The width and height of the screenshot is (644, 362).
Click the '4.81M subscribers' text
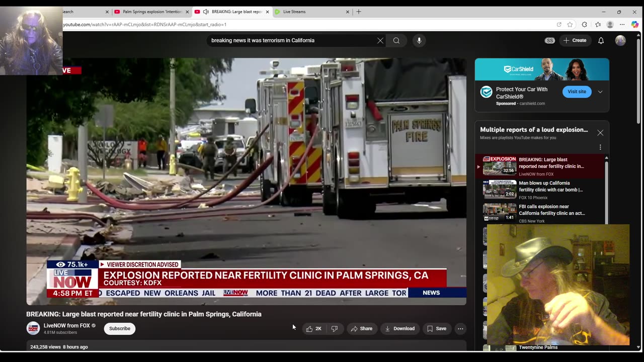coord(60,333)
